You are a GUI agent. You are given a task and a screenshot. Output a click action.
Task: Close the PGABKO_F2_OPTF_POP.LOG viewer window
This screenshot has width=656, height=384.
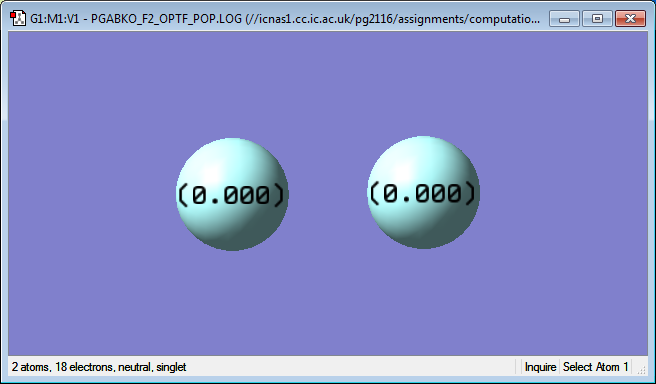[x=630, y=18]
